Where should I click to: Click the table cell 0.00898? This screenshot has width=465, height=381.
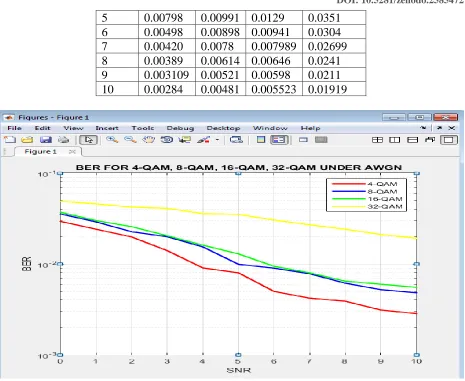[x=220, y=32]
